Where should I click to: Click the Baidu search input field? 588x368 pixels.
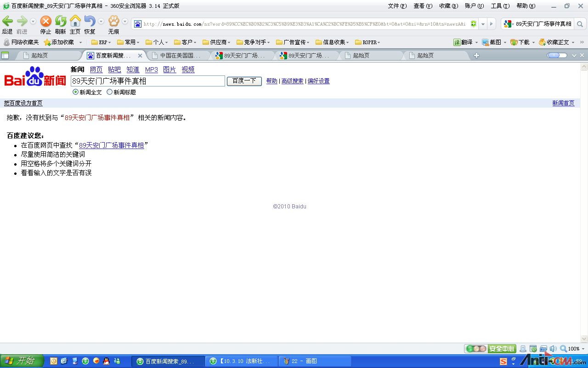(148, 81)
